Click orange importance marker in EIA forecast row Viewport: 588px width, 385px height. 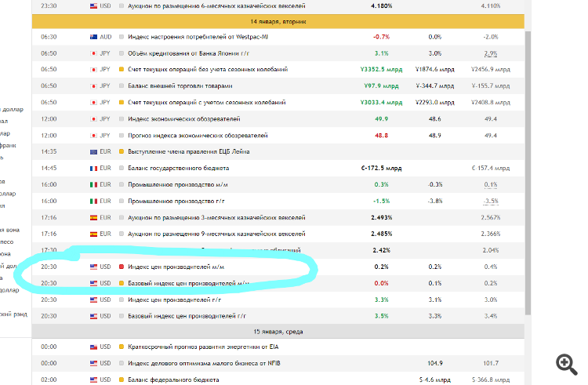122,347
